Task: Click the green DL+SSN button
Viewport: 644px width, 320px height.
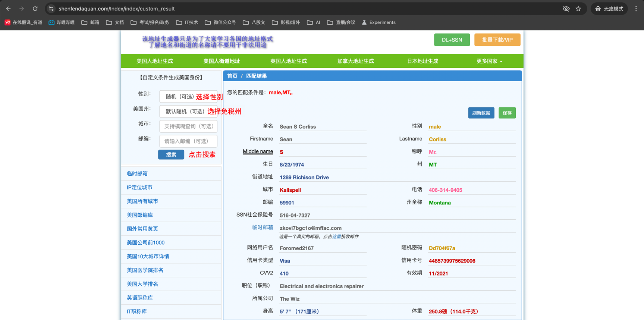Action: coord(452,40)
